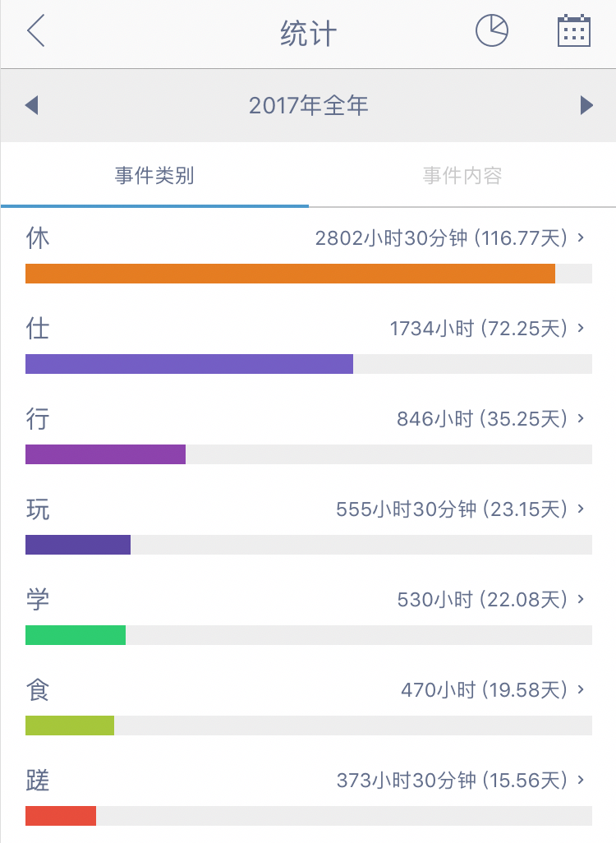Go to previous year arrow
The width and height of the screenshot is (616, 843).
(x=32, y=105)
